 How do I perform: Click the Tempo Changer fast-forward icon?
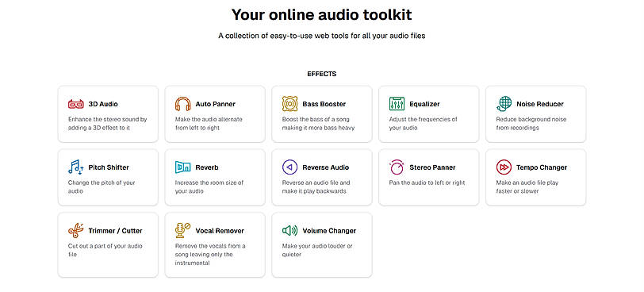click(504, 167)
